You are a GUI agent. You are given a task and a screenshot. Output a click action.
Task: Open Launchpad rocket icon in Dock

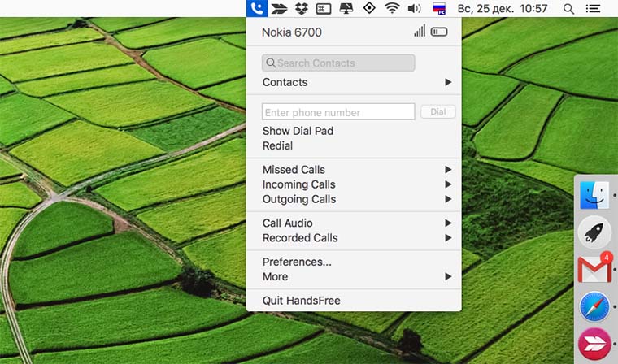[594, 232]
